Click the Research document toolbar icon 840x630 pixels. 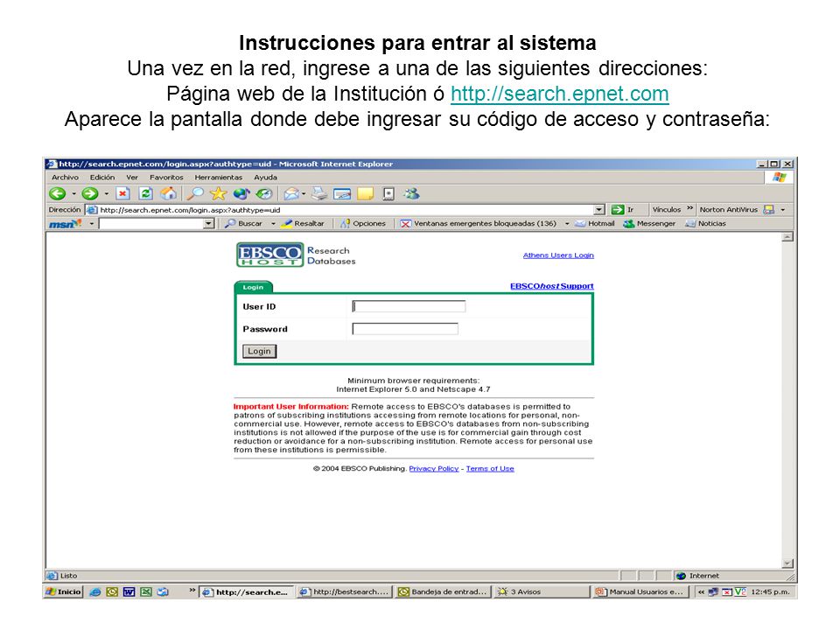coord(388,193)
